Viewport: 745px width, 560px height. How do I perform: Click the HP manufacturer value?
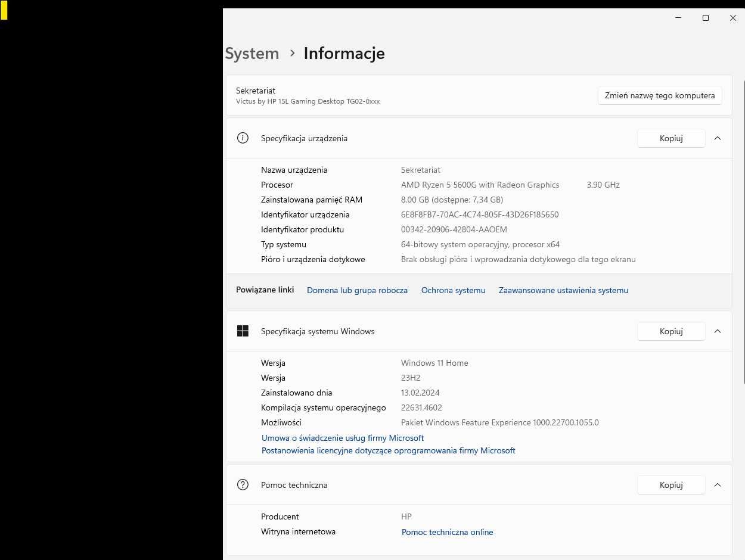coord(406,517)
